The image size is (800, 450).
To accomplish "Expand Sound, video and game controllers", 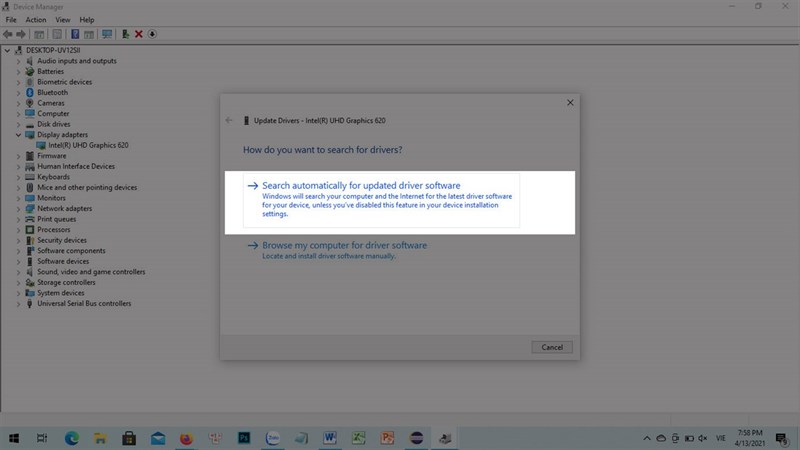I will click(x=18, y=272).
